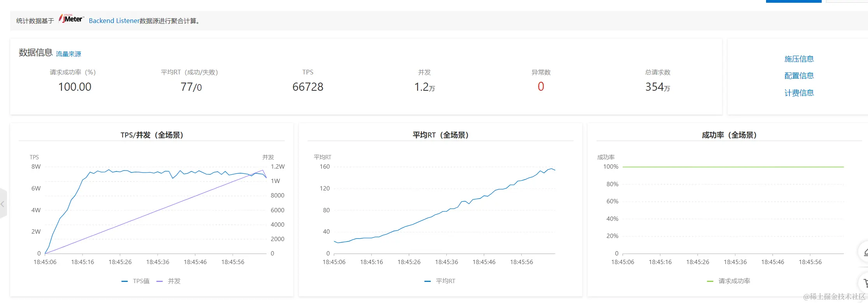Click the 18:45:56 tick on the TPS chart
868x303 pixels.
tap(233, 262)
